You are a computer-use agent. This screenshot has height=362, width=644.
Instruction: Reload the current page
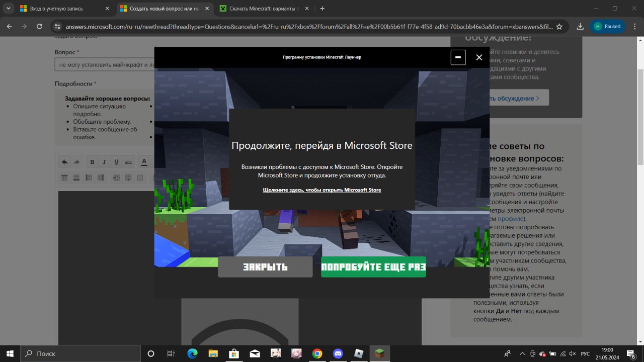point(39,26)
